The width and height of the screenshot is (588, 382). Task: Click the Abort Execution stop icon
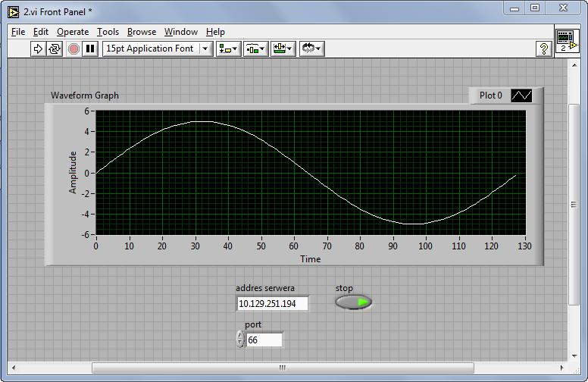point(73,49)
